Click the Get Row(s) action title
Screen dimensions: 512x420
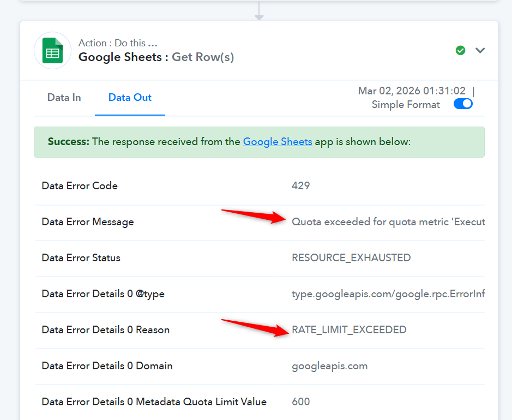203,57
